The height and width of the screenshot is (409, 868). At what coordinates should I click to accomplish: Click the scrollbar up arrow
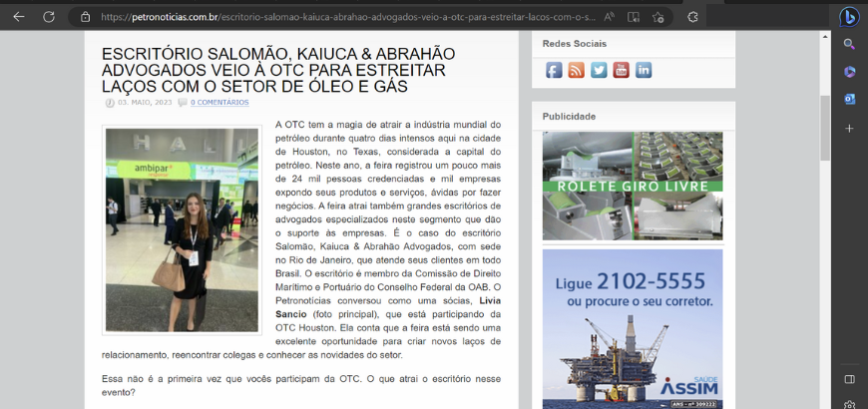coord(825,37)
